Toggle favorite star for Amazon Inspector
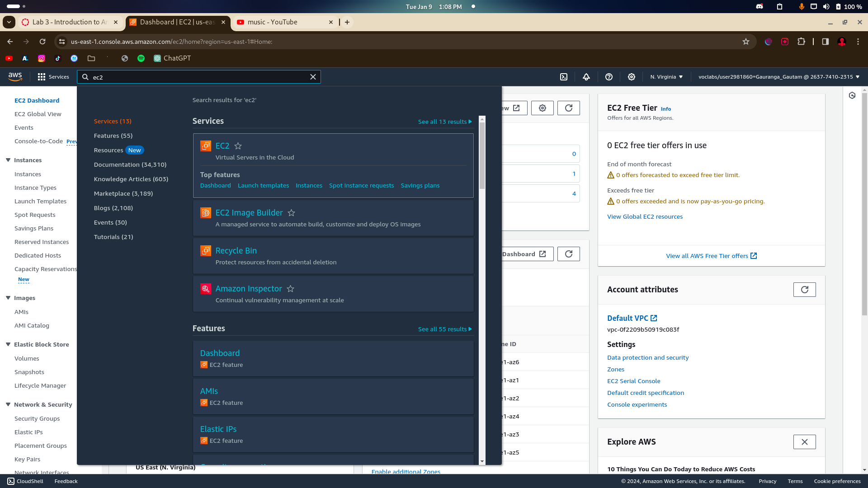This screenshot has width=868, height=488. pyautogui.click(x=291, y=289)
